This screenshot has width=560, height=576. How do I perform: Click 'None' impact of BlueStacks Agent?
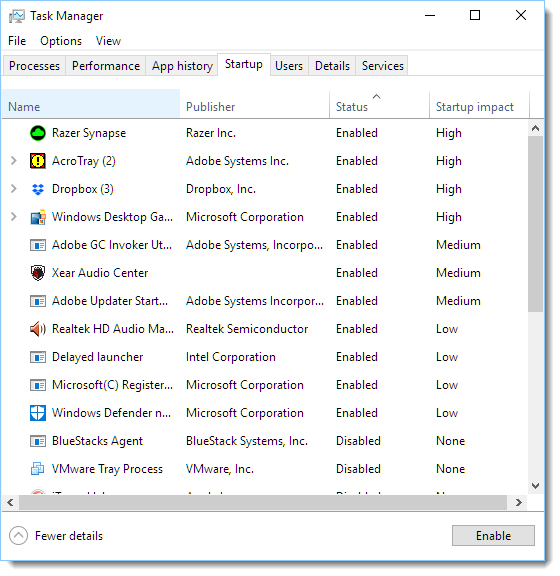450,441
